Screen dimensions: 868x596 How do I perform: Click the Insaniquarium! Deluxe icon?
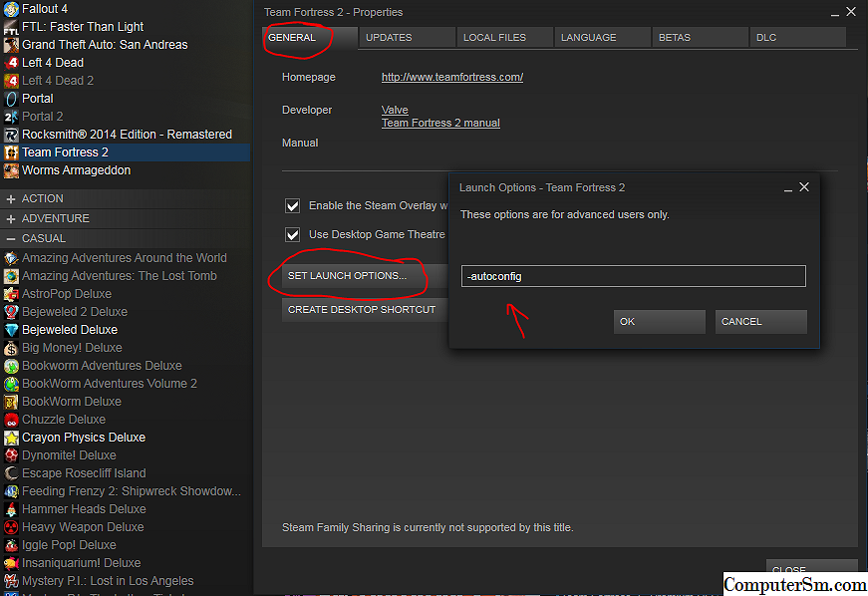[x=11, y=563]
